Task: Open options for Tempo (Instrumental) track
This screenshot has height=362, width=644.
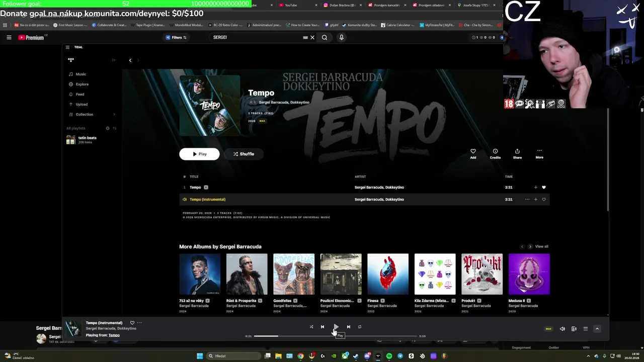Action: (527, 200)
